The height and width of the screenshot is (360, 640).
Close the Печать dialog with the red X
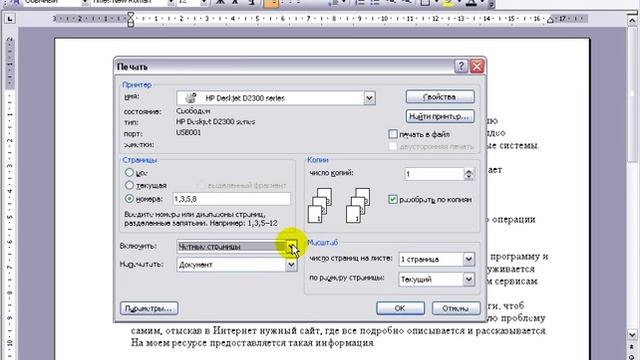tap(477, 66)
